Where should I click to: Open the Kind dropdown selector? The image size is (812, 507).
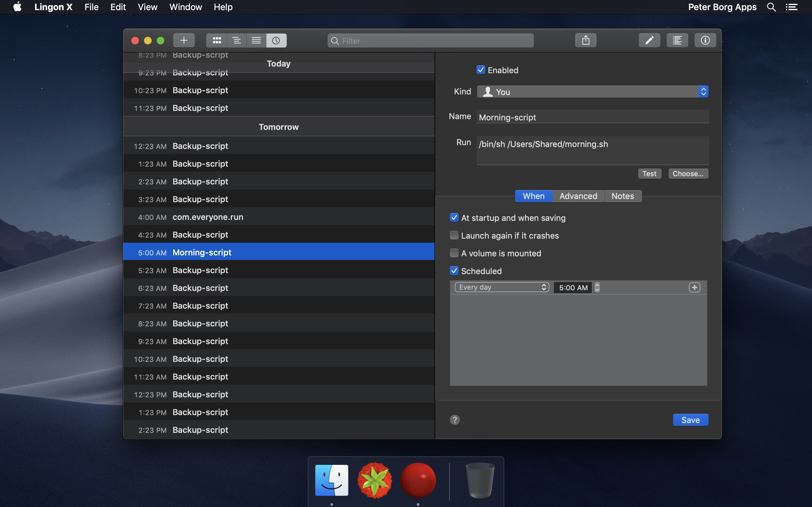coord(592,92)
